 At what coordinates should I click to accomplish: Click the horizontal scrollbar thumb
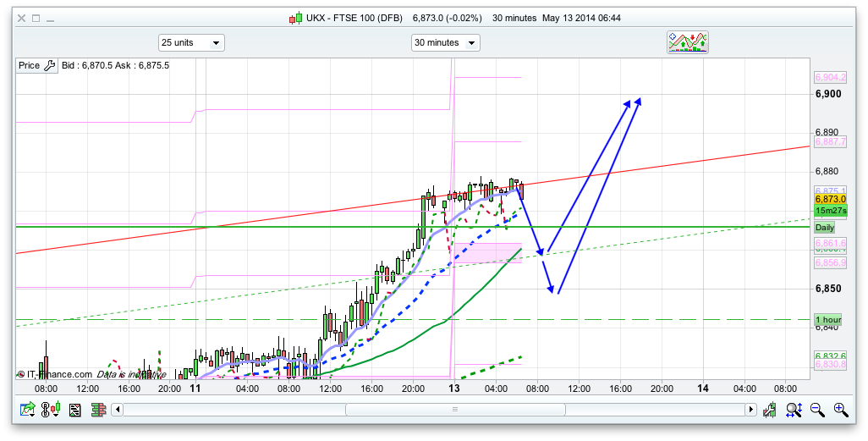(455, 411)
